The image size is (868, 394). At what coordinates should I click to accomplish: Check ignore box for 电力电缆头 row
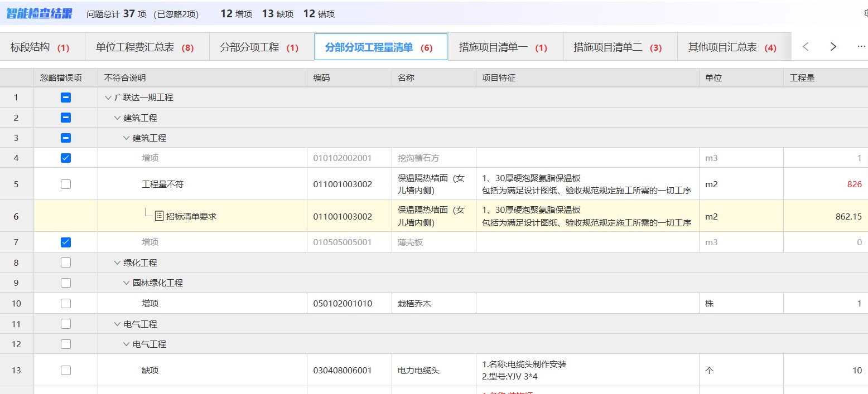66,370
